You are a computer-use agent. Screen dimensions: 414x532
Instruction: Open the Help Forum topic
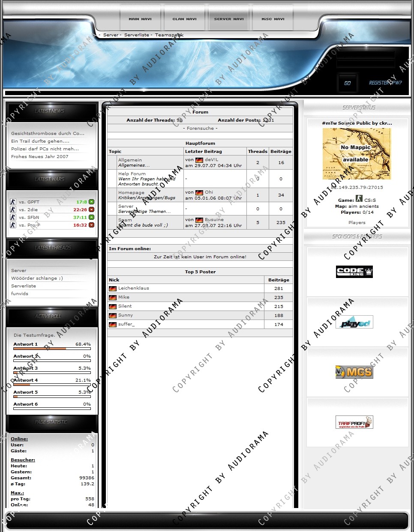point(132,173)
